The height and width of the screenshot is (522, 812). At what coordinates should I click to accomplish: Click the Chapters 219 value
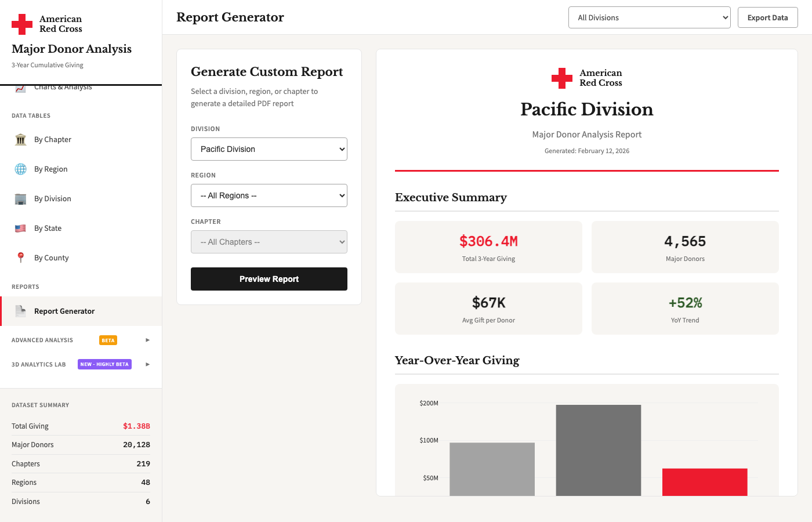tap(143, 464)
